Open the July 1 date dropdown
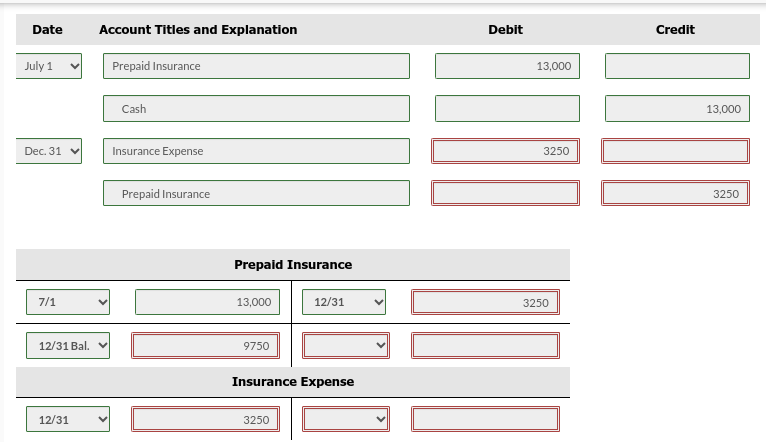Viewport: 766px width, 442px height. [49, 66]
